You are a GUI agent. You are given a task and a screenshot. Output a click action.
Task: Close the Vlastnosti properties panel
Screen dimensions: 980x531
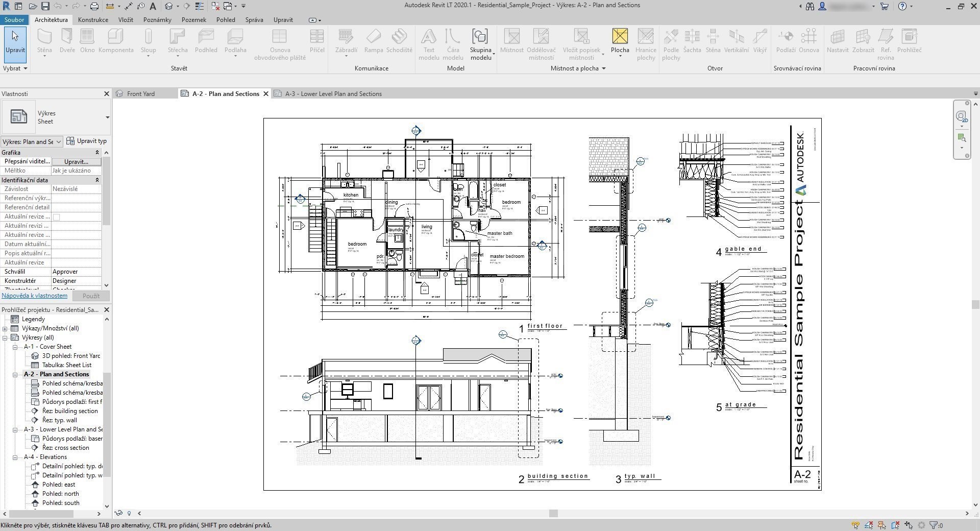click(x=107, y=94)
